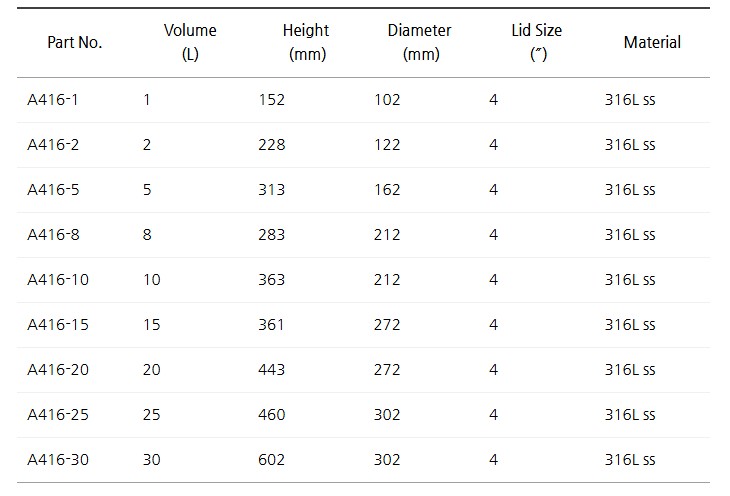The width and height of the screenshot is (730, 496).
Task: Click the Diameter (mm) column header
Action: point(420,42)
